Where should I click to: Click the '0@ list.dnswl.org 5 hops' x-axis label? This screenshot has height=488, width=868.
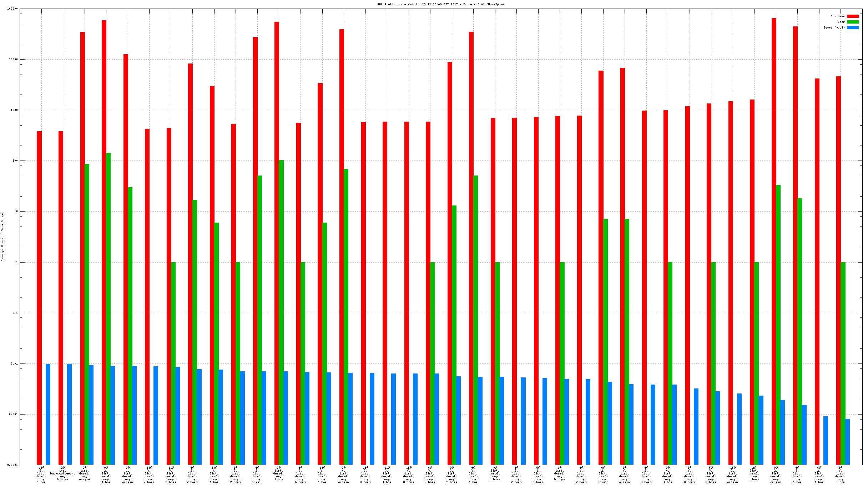tap(495, 473)
